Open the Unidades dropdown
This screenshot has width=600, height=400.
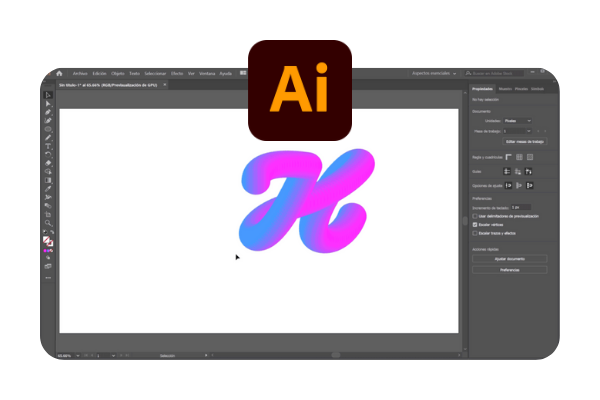(x=517, y=121)
